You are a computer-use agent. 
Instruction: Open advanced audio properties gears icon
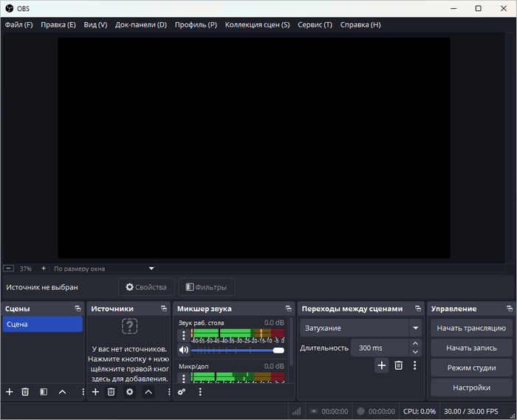(x=182, y=392)
